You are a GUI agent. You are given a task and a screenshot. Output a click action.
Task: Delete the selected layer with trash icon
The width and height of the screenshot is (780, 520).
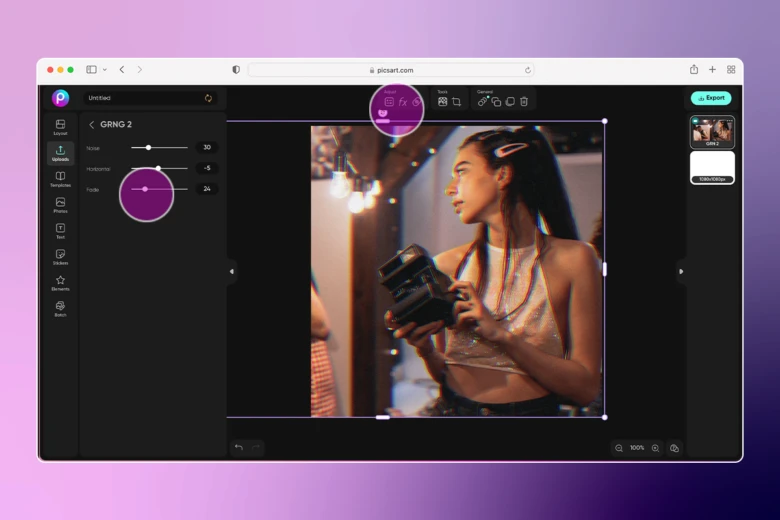(524, 102)
